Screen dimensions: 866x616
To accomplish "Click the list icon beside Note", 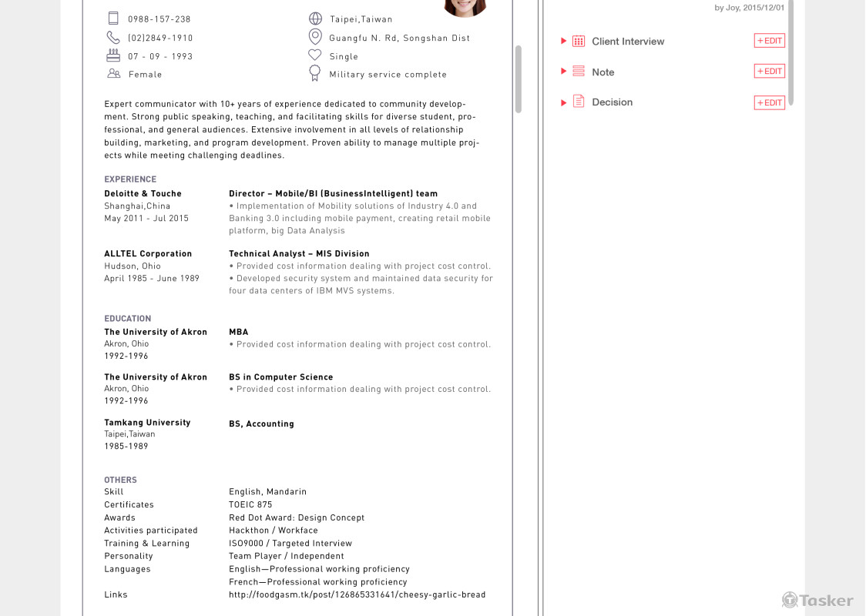I will tap(579, 72).
